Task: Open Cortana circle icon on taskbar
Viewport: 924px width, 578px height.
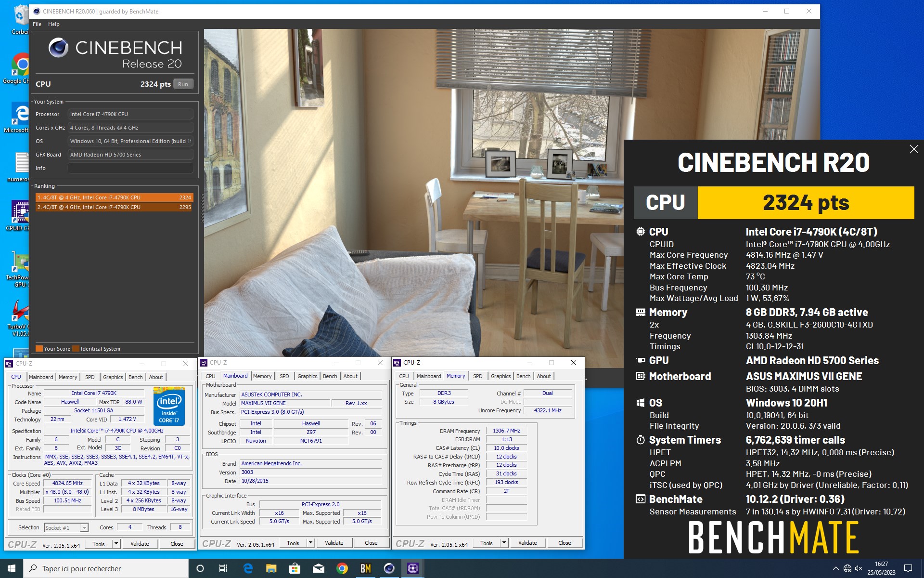Action: click(x=200, y=568)
